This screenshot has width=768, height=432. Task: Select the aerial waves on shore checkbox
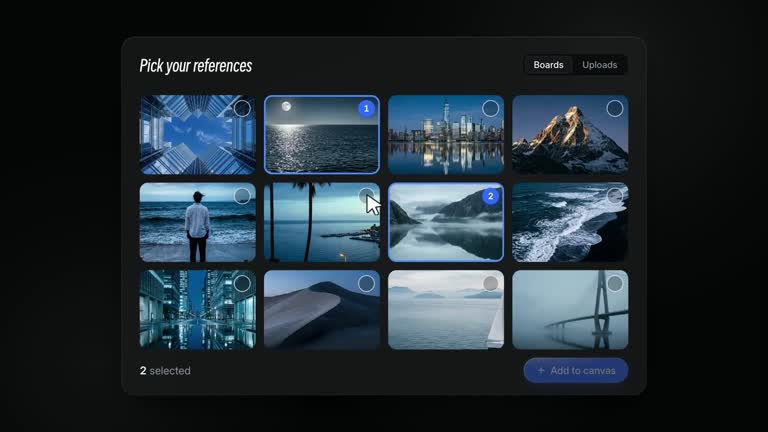[x=615, y=196]
